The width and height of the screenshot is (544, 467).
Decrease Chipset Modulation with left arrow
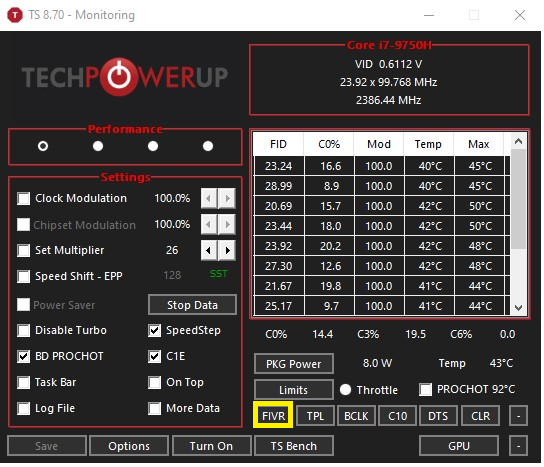pyautogui.click(x=209, y=224)
